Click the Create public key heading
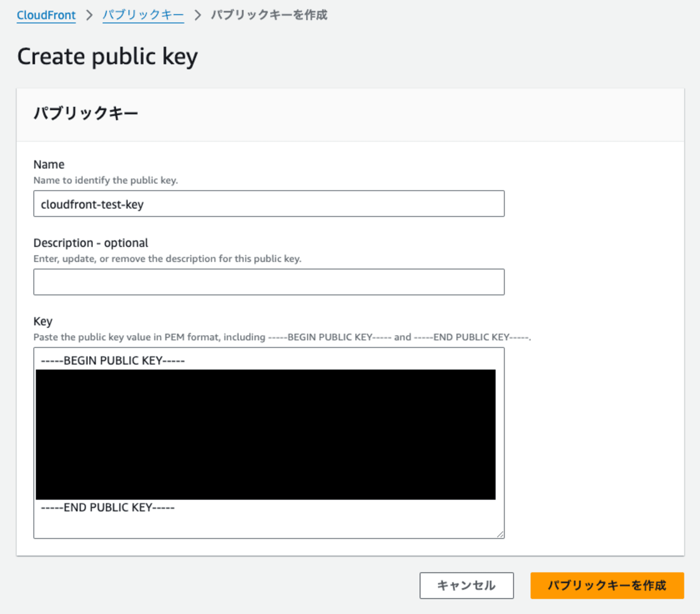Image resolution: width=700 pixels, height=614 pixels. (107, 57)
